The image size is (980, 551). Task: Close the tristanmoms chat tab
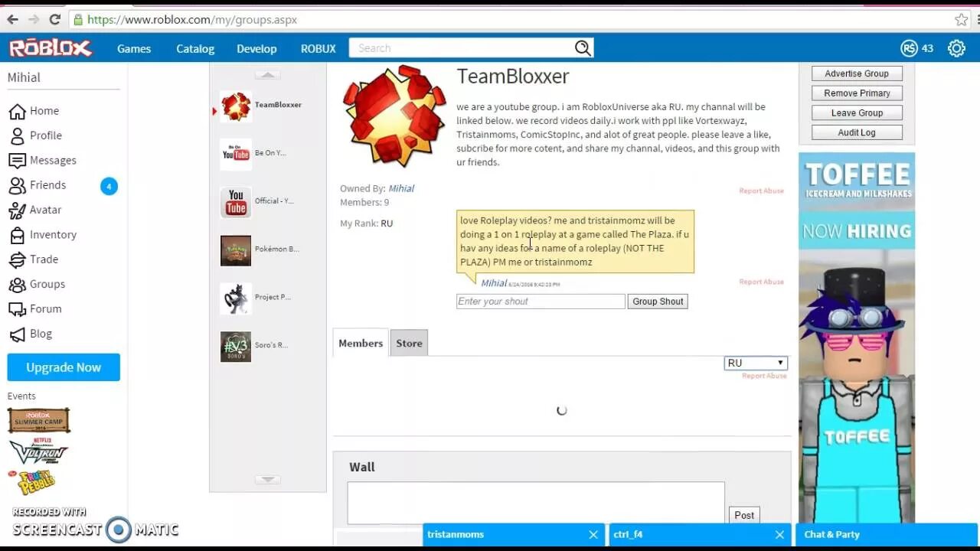pos(593,535)
